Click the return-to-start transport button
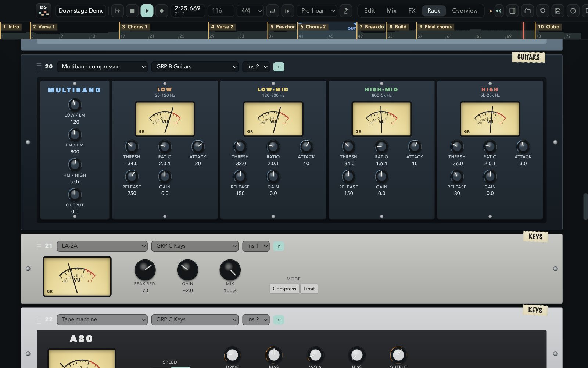The width and height of the screenshot is (588, 368). [118, 11]
